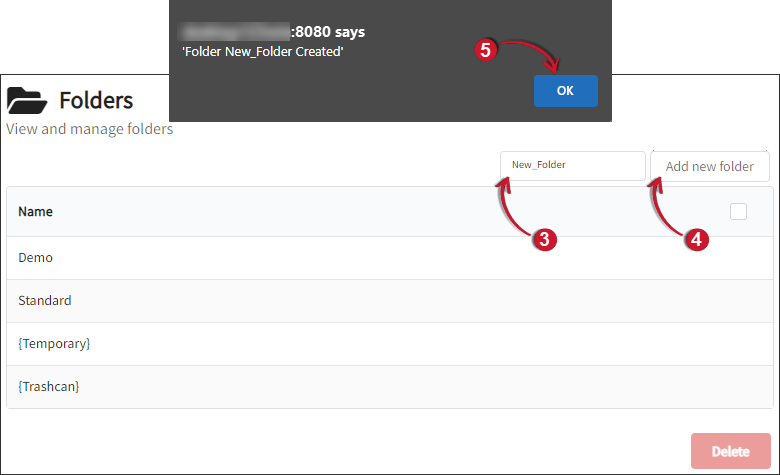This screenshot has height=475, width=780.
Task: Click the red step 4 marker
Action: (697, 239)
